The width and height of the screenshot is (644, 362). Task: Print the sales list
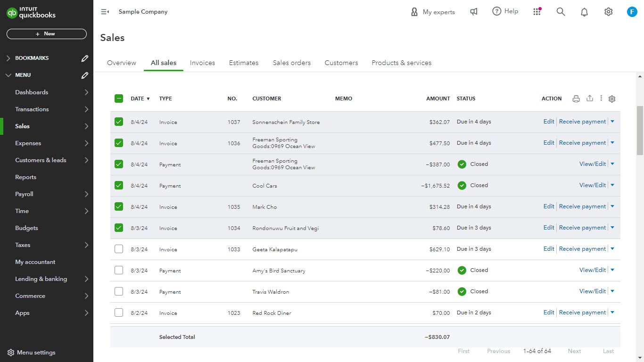[576, 99]
